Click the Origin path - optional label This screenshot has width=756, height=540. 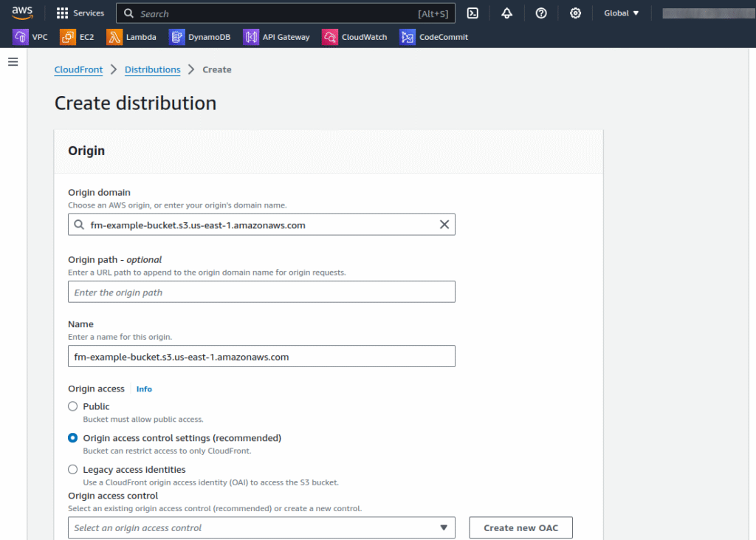click(x=114, y=259)
